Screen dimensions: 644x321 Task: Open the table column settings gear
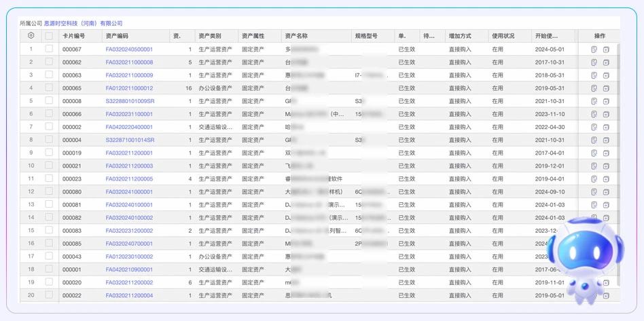coord(31,36)
